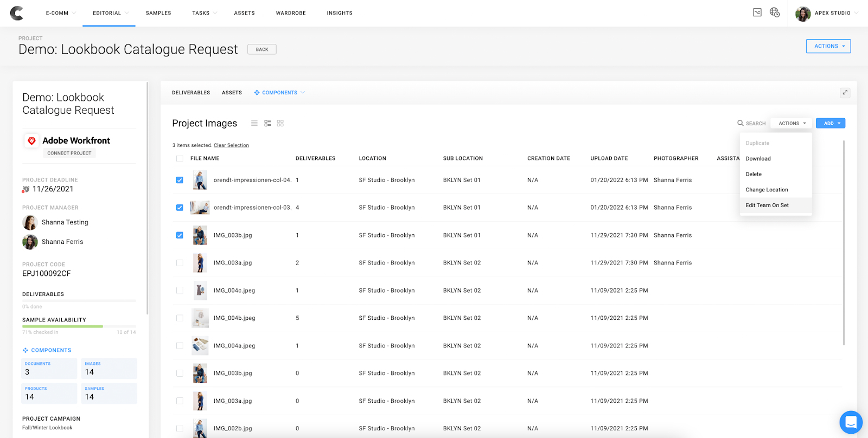Sort by the UPLOAD DATE column header
This screenshot has width=868, height=438.
pyautogui.click(x=609, y=159)
